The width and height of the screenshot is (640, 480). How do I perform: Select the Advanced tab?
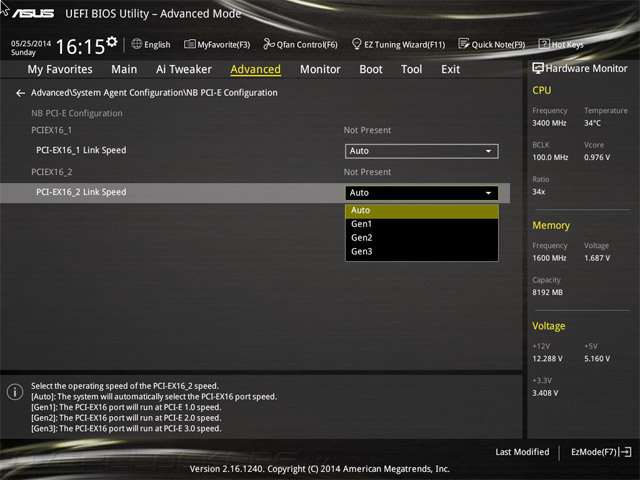pos(256,69)
